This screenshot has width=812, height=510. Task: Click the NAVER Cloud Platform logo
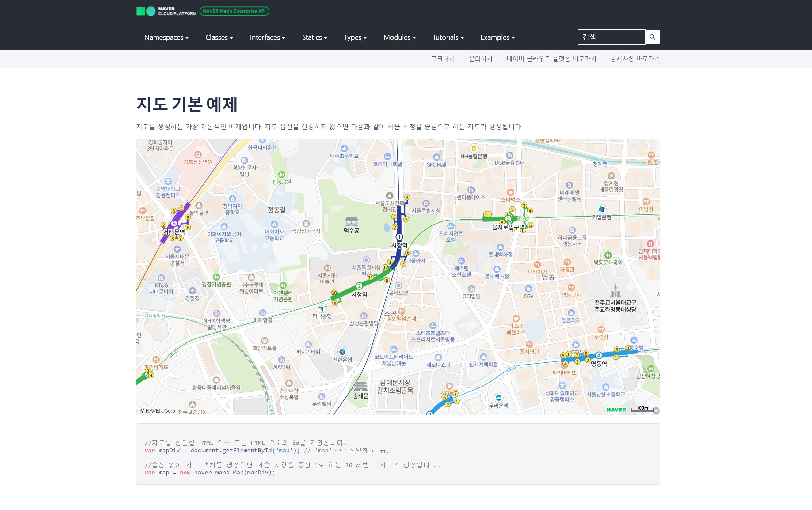pos(166,11)
